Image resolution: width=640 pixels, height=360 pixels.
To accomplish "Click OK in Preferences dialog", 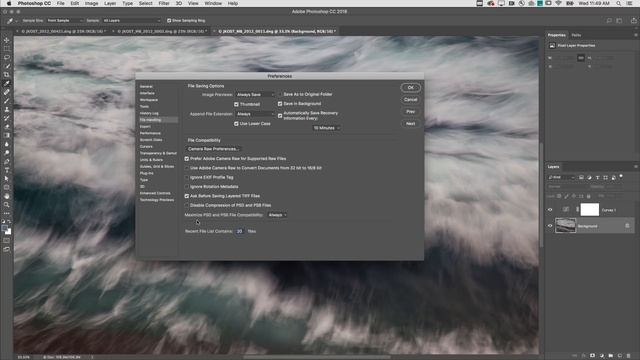I will click(x=410, y=87).
